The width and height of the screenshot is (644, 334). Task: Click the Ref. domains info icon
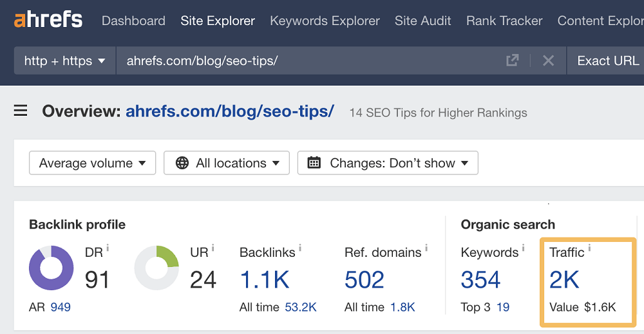point(426,248)
